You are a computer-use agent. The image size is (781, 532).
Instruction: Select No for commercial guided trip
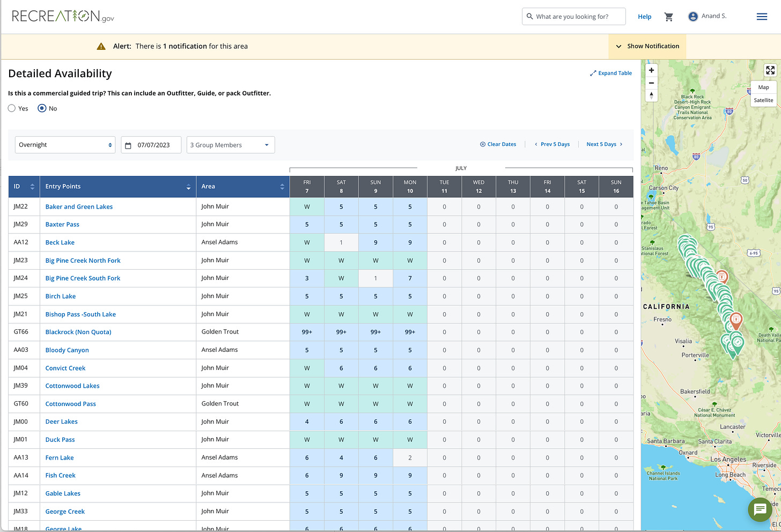(x=42, y=108)
